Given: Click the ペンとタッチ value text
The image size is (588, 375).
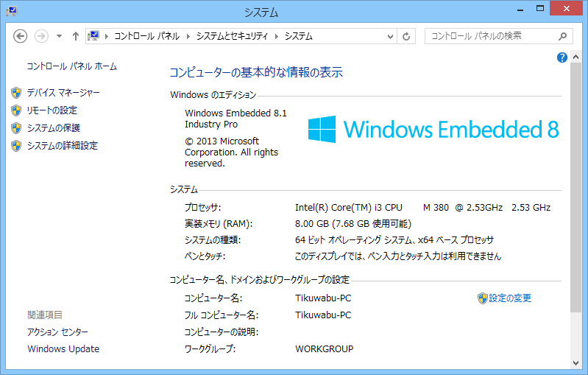Looking at the screenshot, I should 398,256.
